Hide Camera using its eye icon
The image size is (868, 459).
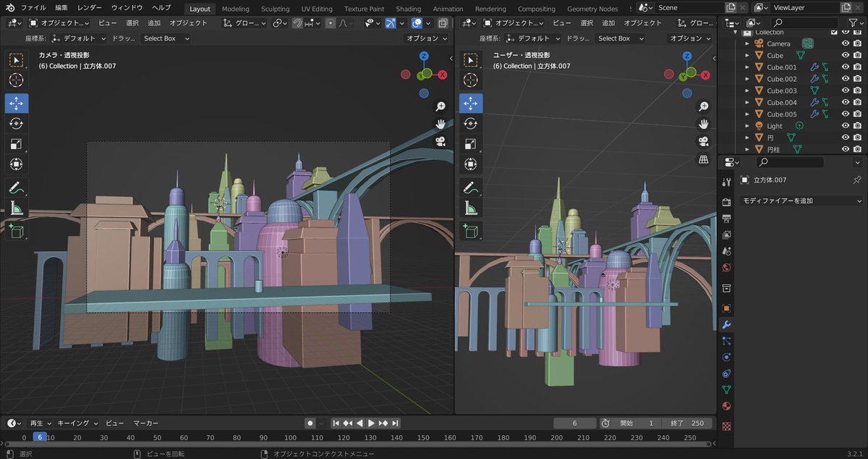click(x=845, y=43)
